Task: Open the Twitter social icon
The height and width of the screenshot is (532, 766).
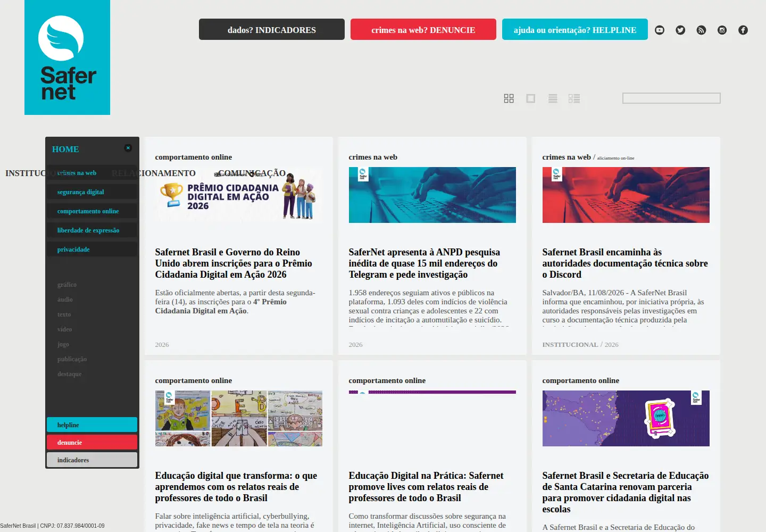Action: tap(680, 30)
